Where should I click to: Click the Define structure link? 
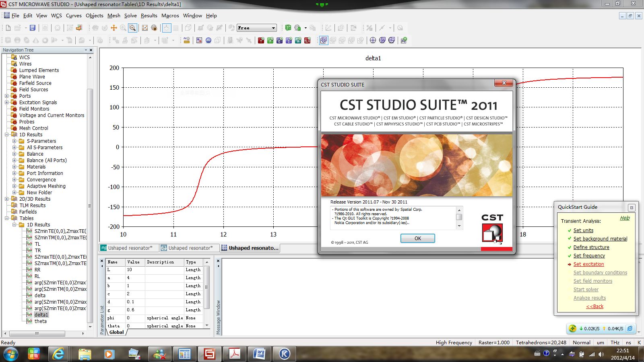tap(591, 247)
